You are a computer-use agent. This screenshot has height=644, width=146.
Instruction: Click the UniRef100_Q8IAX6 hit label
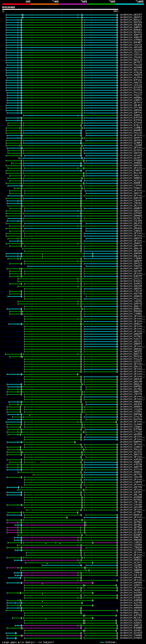tap(131, 610)
